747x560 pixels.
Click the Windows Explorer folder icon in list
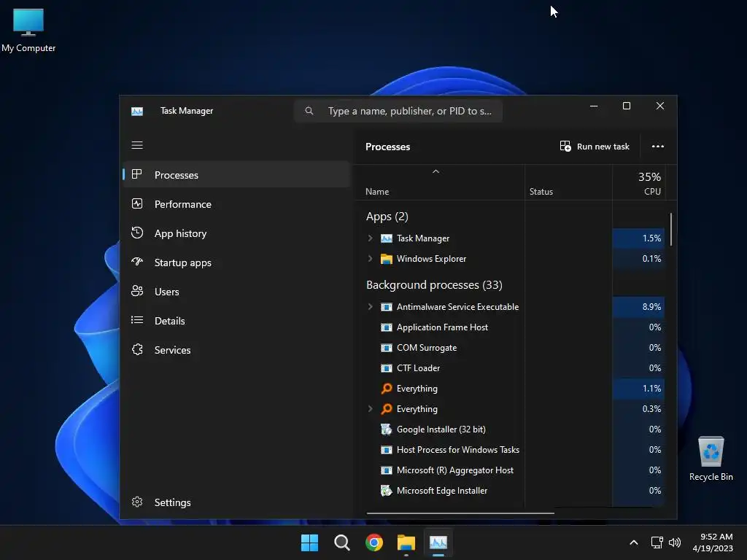coord(387,259)
